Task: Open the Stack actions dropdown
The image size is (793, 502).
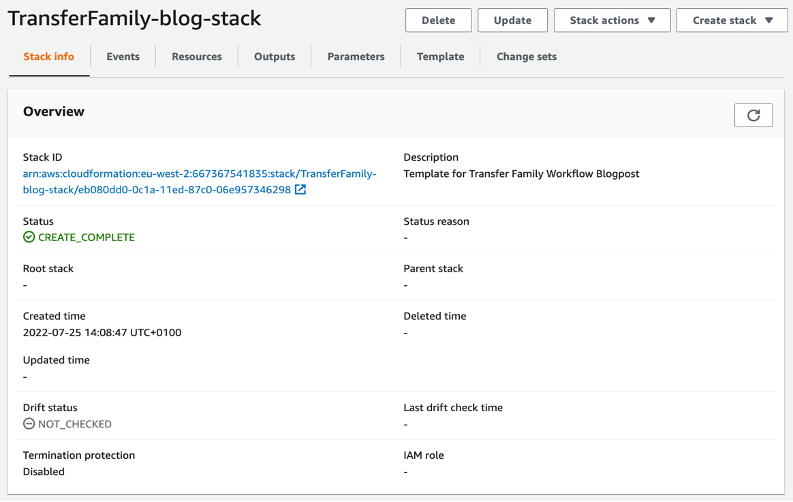Action: (612, 20)
